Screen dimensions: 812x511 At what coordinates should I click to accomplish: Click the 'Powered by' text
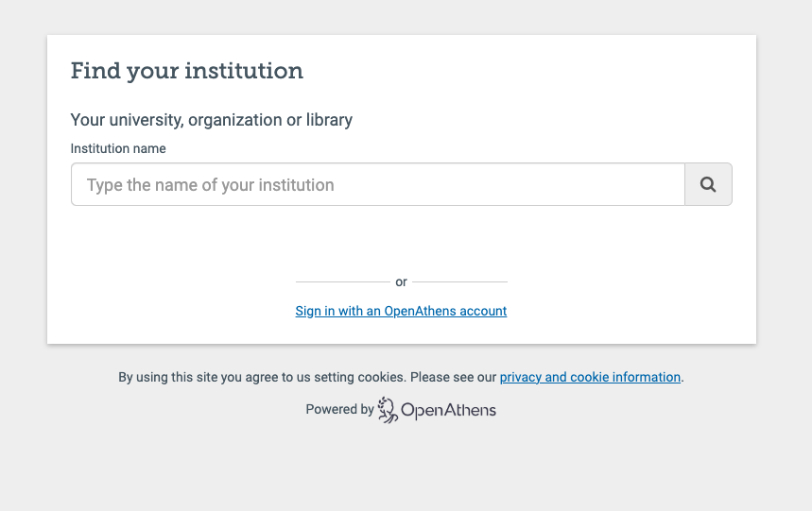pos(339,410)
